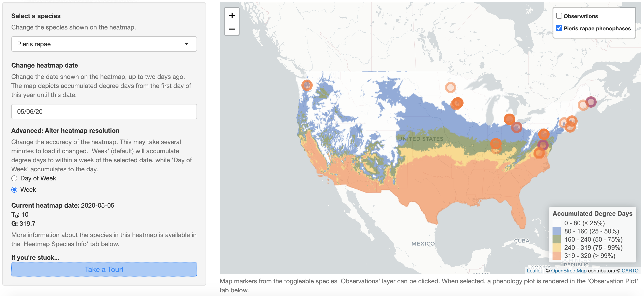Click the orange marker in Lake Michigan area
Screen dimensions: 644x296
pyautogui.click(x=509, y=119)
